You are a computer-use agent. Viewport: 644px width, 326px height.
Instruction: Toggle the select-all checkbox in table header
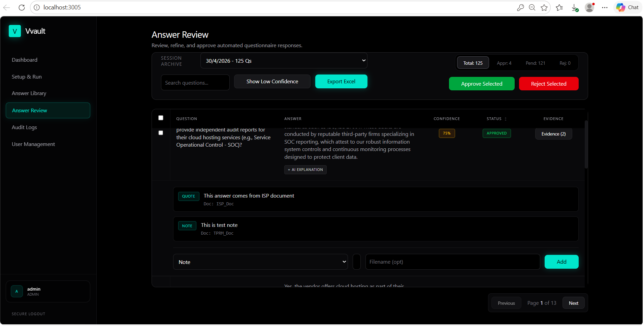pos(161,118)
